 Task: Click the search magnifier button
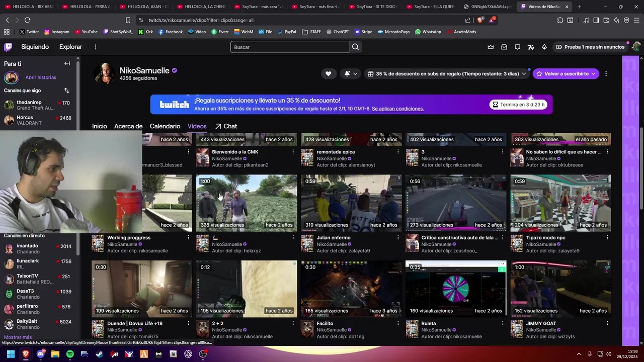tap(356, 47)
